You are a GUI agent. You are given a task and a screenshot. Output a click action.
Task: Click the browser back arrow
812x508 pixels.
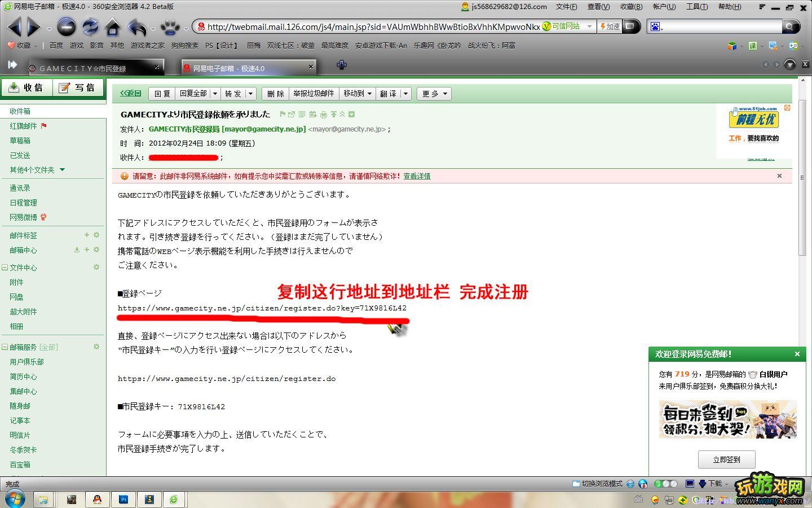[x=14, y=27]
